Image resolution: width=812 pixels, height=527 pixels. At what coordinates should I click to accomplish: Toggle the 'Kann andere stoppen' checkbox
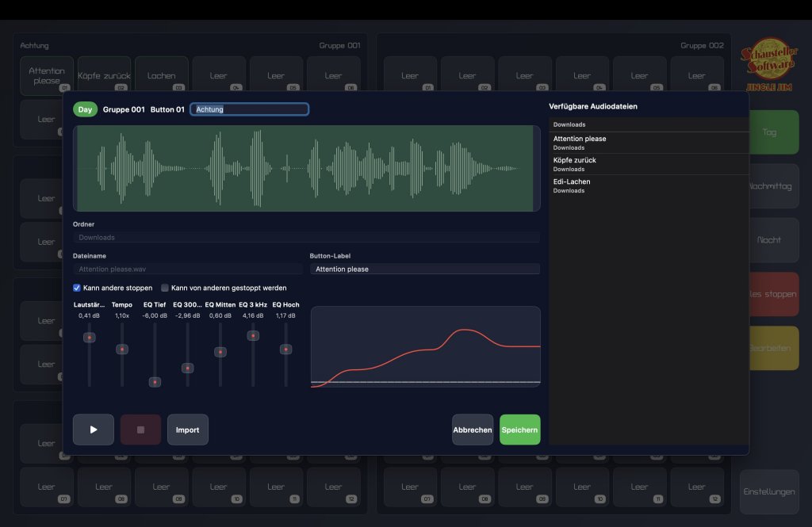[77, 288]
